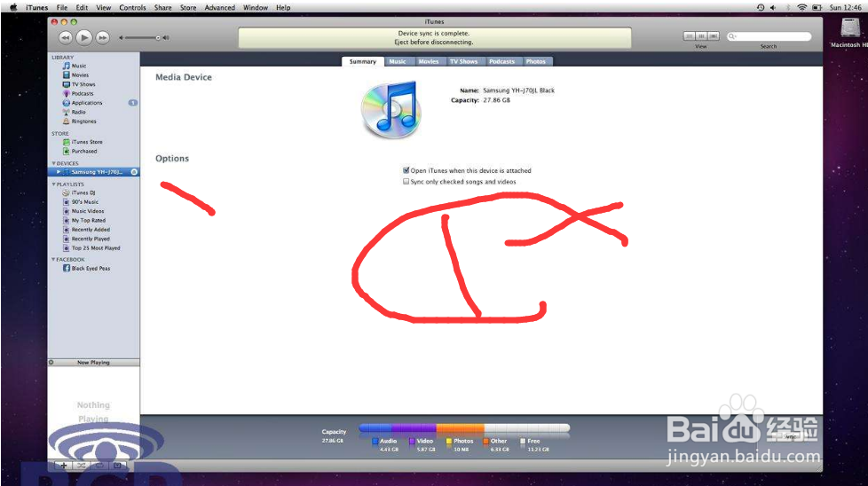Click the Video purple legend swatch

point(412,442)
